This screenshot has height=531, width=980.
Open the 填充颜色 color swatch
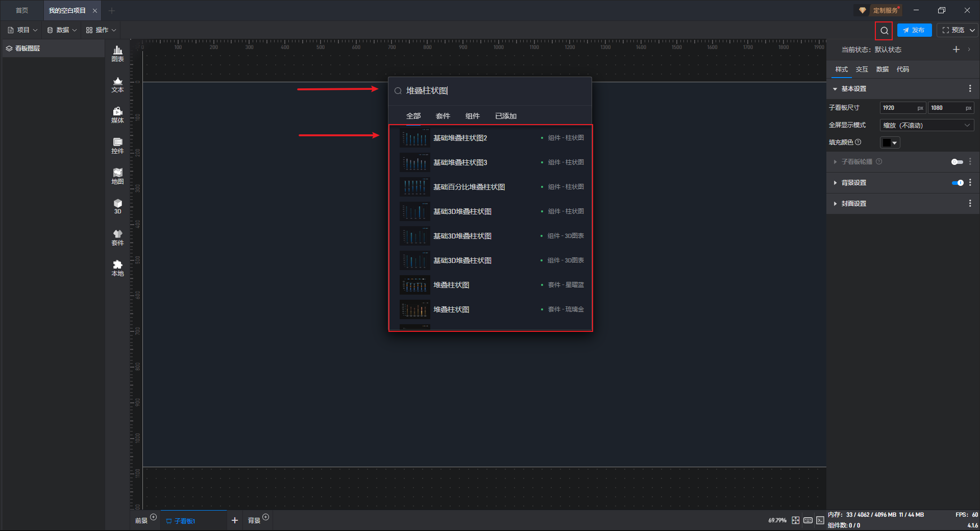[x=890, y=143]
